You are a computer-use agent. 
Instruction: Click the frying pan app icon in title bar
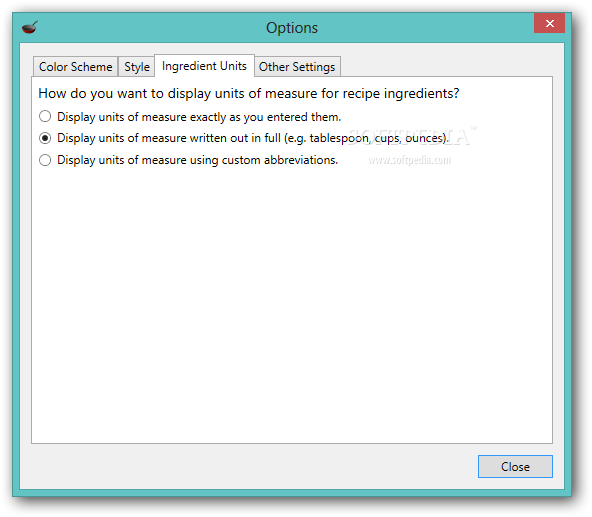click(30, 27)
